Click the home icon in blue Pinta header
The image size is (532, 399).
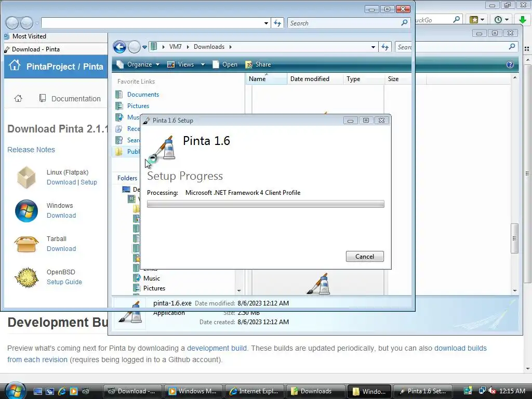tap(15, 65)
